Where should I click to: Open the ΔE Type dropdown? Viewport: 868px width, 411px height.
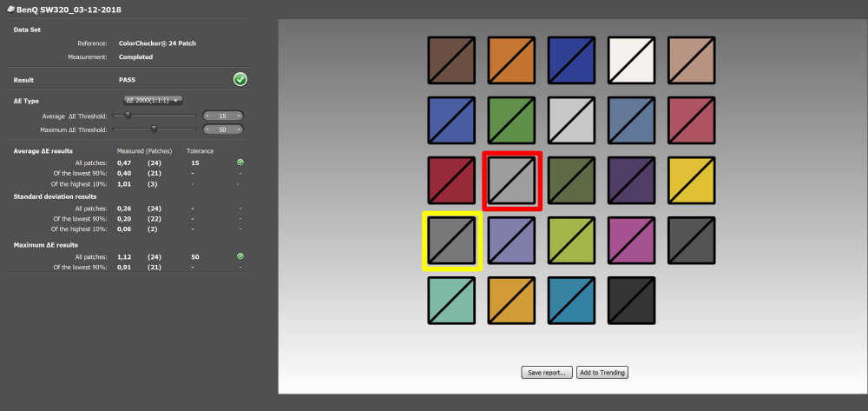tap(153, 100)
